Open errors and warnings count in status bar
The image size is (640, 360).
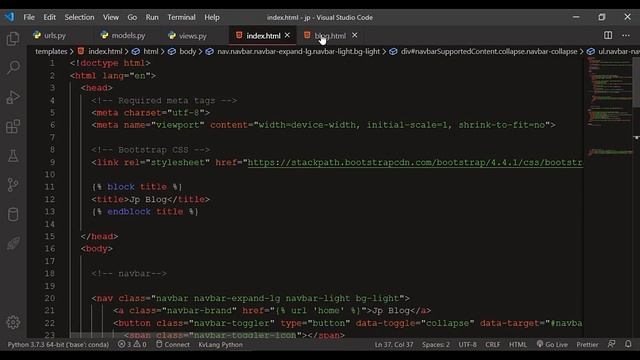pyautogui.click(x=132, y=344)
